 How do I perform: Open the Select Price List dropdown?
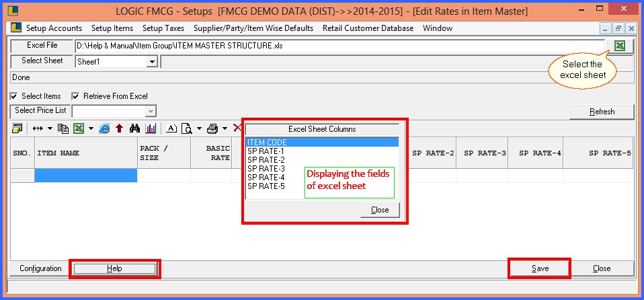151,111
